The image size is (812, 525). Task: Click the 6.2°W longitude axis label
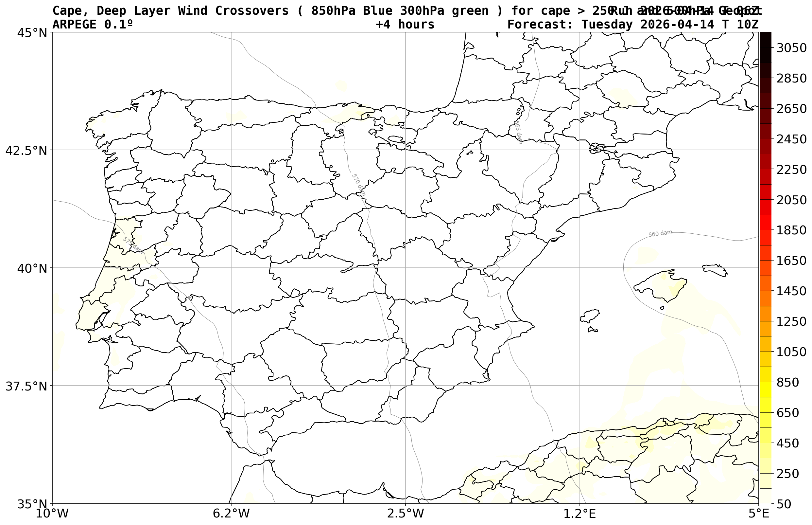(x=231, y=514)
